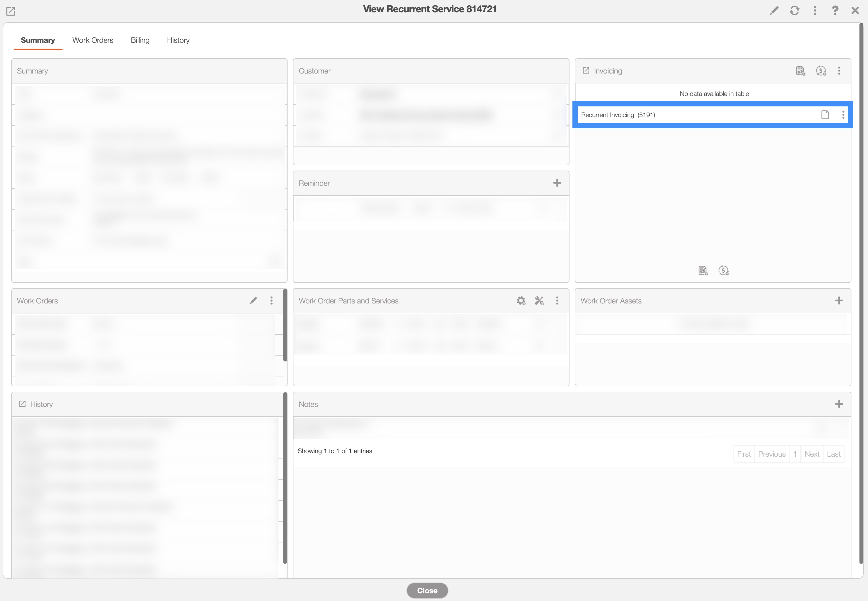Image resolution: width=868 pixels, height=601 pixels.
Task: Click the History panel vertical scrollbar
Action: coord(285,478)
